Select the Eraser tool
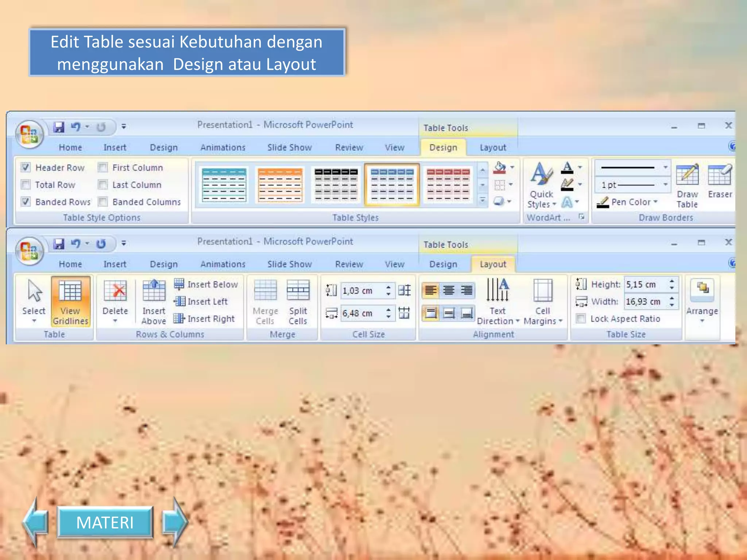The image size is (747, 560). pyautogui.click(x=720, y=181)
